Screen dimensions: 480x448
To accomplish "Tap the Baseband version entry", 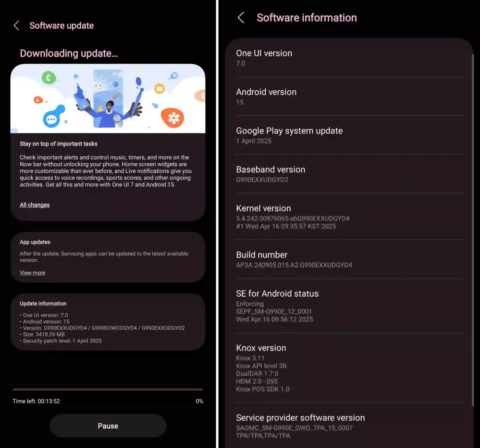I will tap(350, 174).
